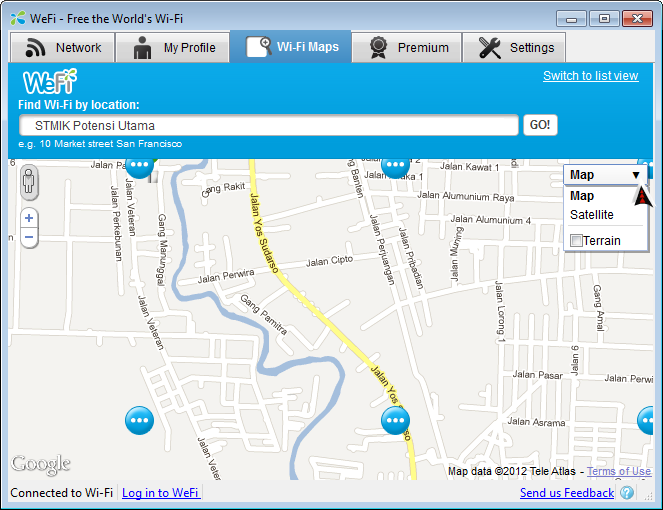Enable the Terrain checkbox
Screen dimensions: 663x510
point(576,241)
